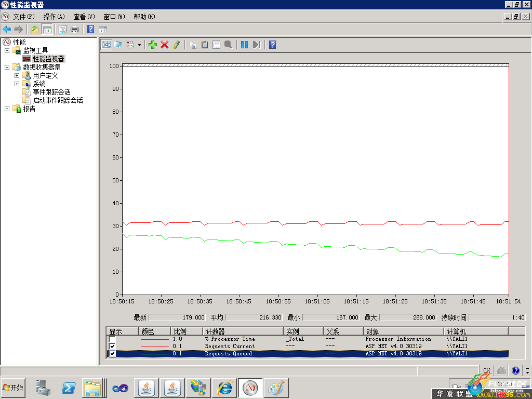The height and width of the screenshot is (399, 532).
Task: Open Internet Explorer from the taskbar
Action: pyautogui.click(x=224, y=388)
